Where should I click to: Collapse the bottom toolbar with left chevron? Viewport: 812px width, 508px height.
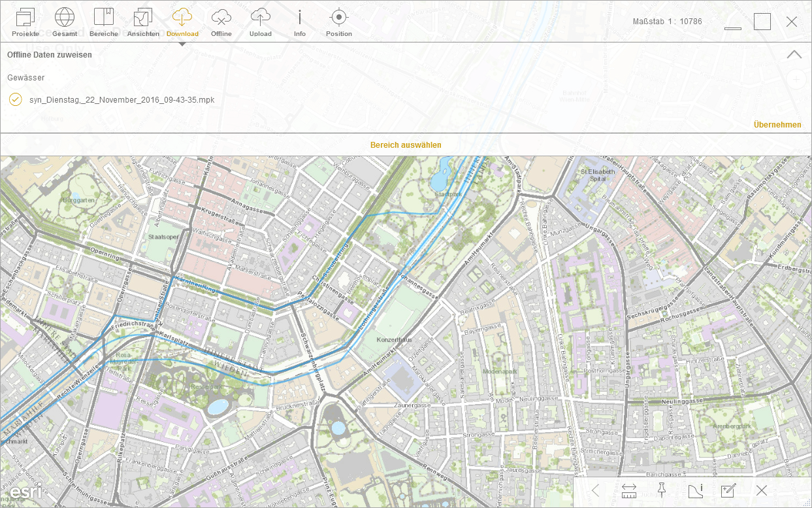[x=595, y=490]
